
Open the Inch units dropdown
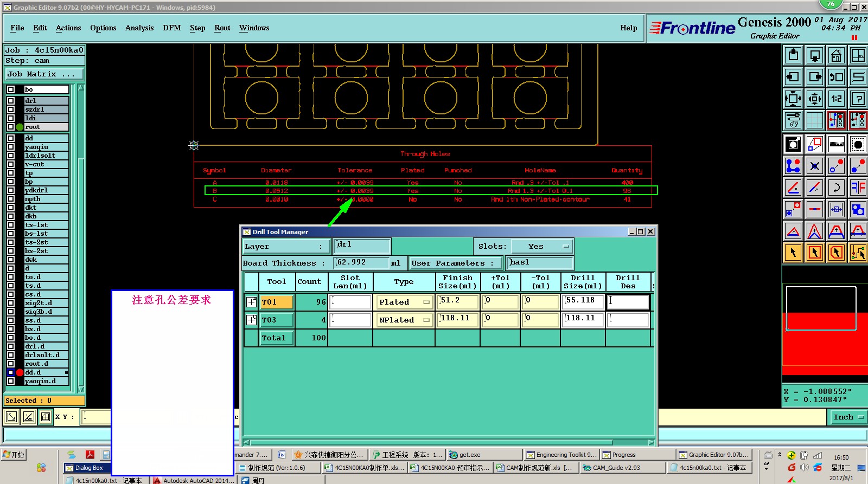point(848,417)
